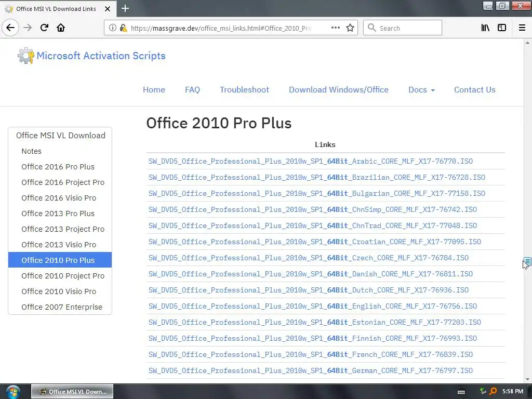The height and width of the screenshot is (399, 532).
Task: Open the browser home page icon
Action: pos(61,28)
